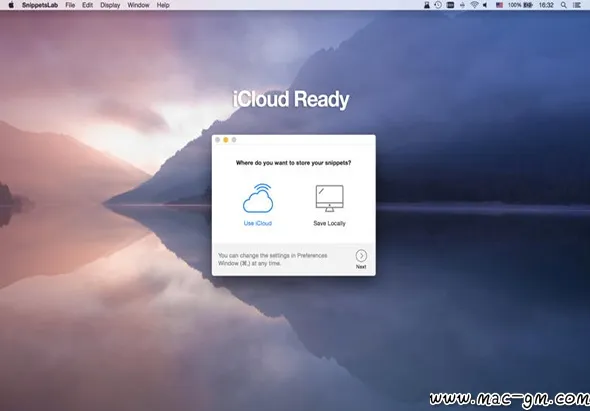Open the Edit menu
The image size is (590, 411).
[87, 5]
